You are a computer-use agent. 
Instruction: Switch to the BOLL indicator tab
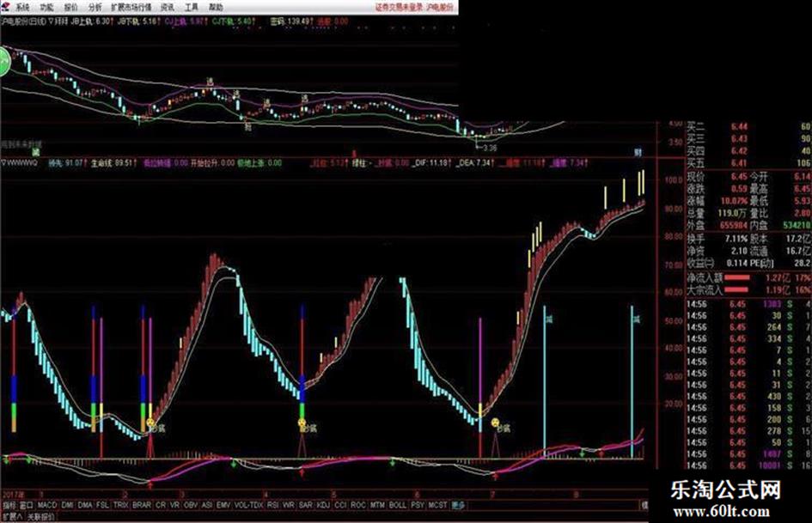(x=398, y=504)
